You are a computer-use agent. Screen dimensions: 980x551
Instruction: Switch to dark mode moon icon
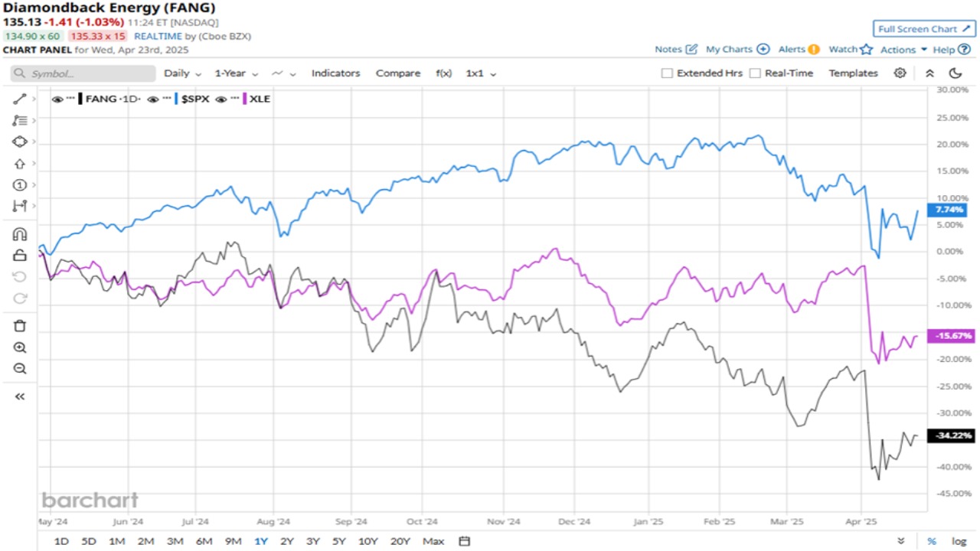[x=955, y=73]
